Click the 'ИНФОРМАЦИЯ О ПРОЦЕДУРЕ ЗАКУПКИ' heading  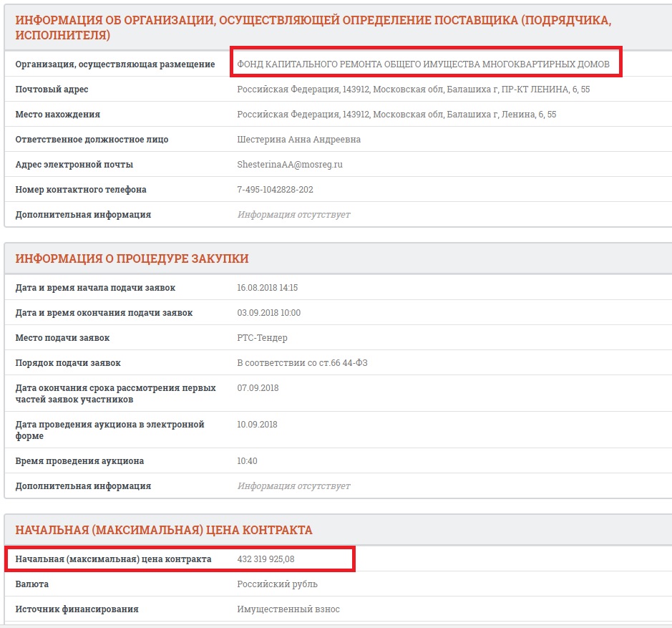[x=132, y=259]
